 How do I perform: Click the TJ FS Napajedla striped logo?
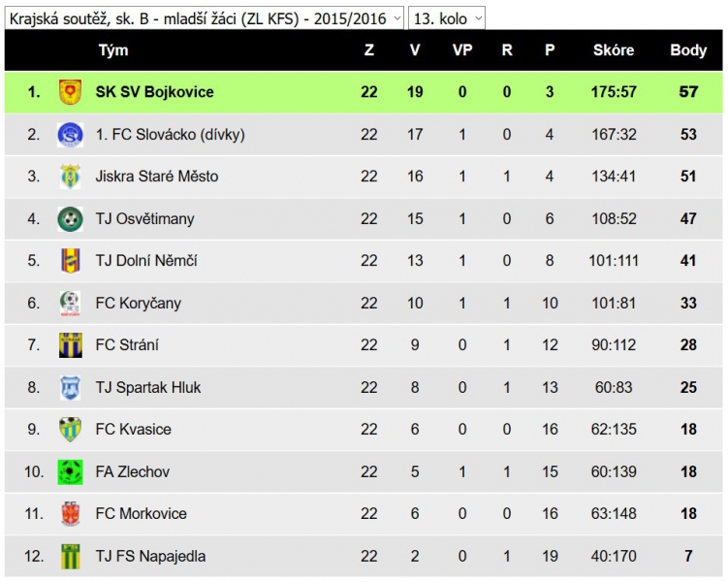[x=70, y=557]
